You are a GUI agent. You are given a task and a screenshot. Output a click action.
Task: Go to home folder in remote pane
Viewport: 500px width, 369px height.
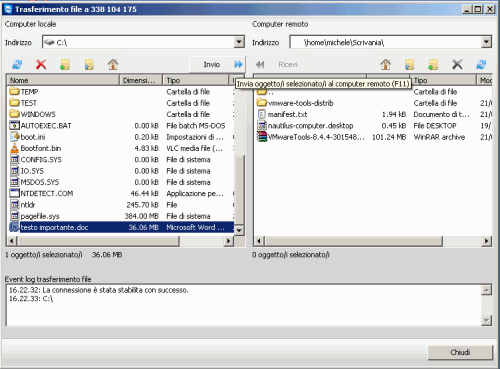pyautogui.click(x=386, y=64)
